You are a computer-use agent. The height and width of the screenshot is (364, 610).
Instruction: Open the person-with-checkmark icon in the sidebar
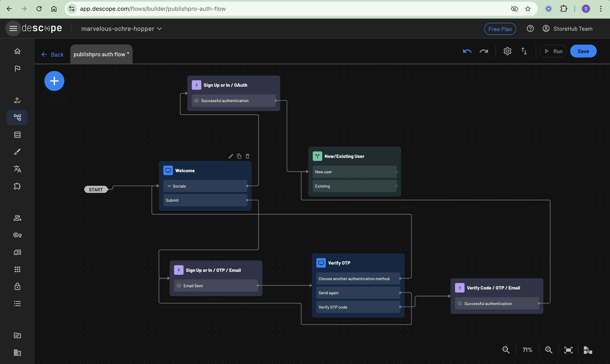pyautogui.click(x=17, y=100)
